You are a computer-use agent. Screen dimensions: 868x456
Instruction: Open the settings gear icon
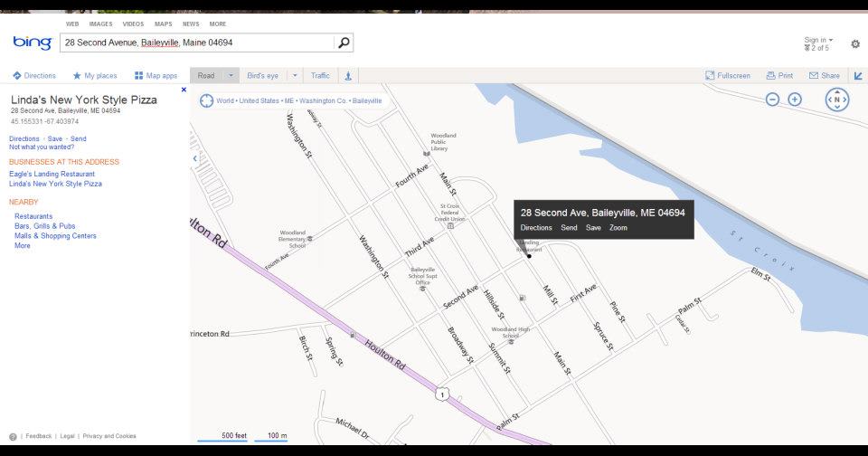(855, 43)
